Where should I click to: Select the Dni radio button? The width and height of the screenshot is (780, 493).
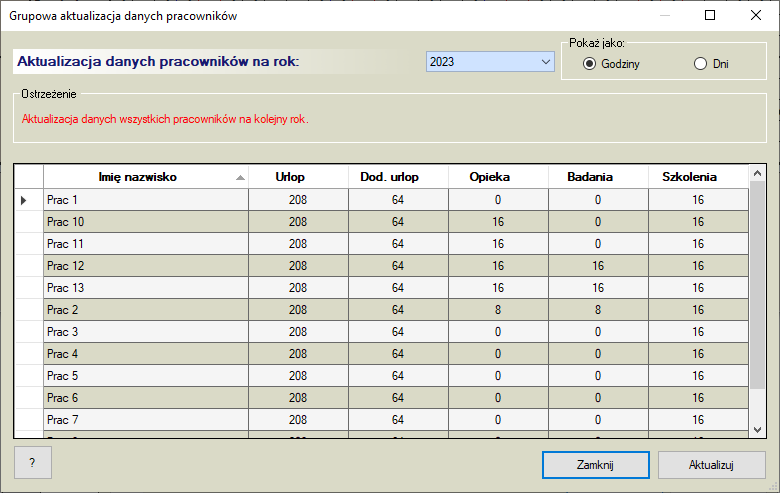click(x=700, y=64)
